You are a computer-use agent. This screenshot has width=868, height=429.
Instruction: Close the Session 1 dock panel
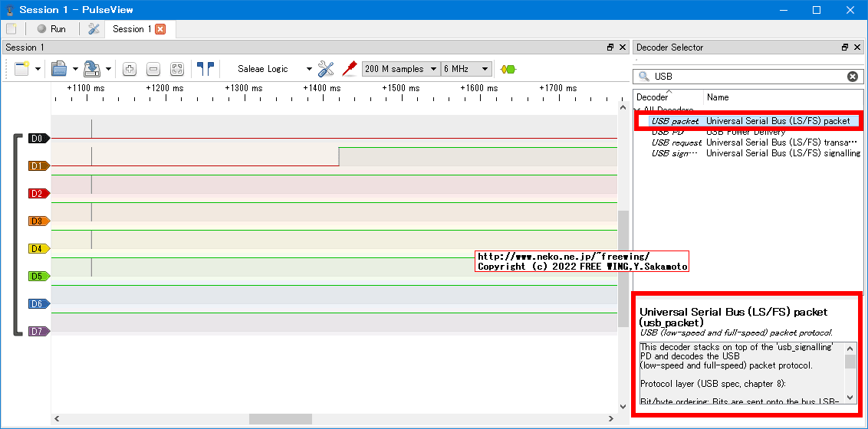(x=623, y=47)
